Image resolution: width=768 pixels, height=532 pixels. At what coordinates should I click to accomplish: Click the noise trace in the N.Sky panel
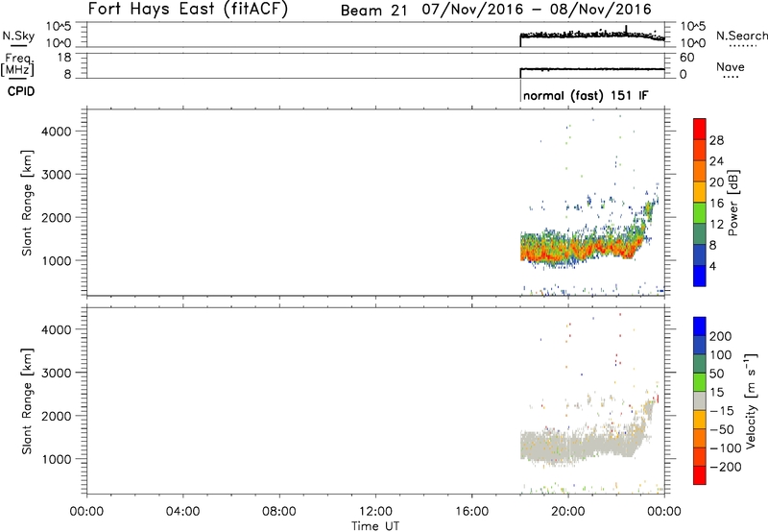(x=592, y=35)
